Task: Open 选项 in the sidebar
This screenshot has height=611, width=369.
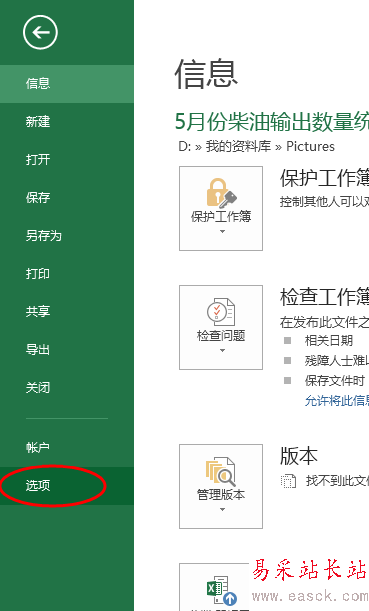Action: [x=67, y=486]
